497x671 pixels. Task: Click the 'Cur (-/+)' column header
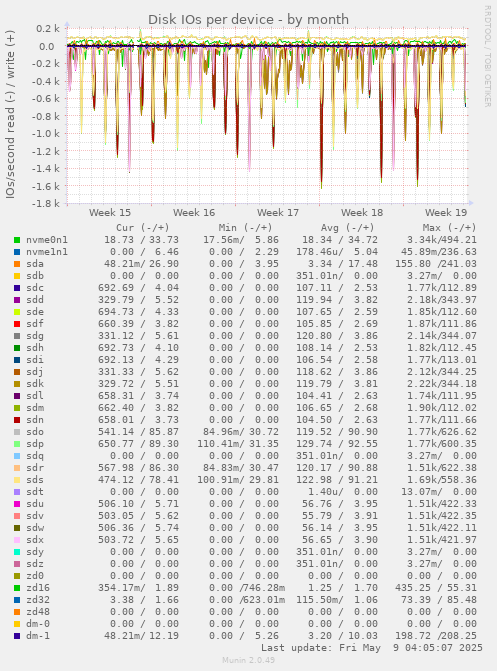143,228
